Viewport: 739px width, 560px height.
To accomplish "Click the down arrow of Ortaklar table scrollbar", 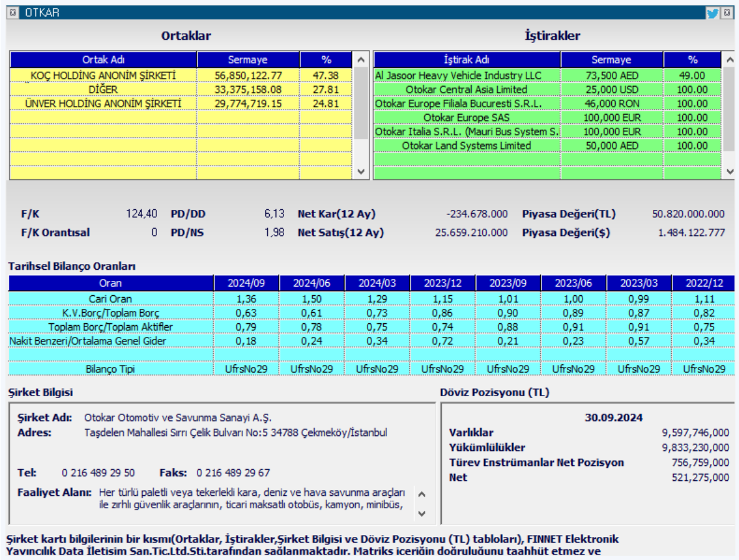I will click(x=361, y=172).
